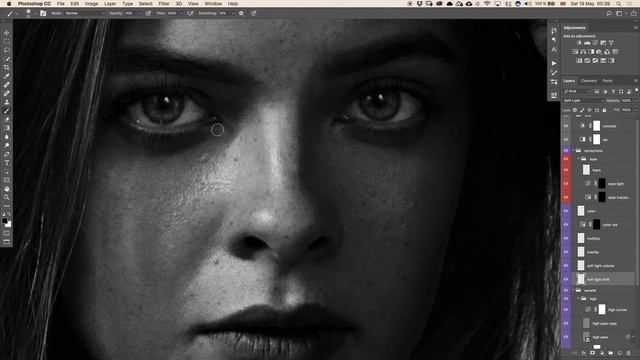Viewport: 640px width, 360px height.
Task: Add layer style fx button
Action: 584,353
